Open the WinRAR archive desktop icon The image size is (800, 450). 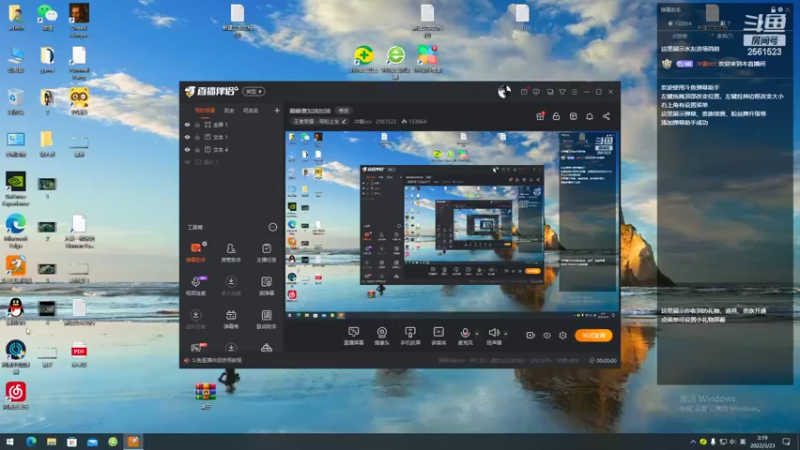(x=206, y=396)
